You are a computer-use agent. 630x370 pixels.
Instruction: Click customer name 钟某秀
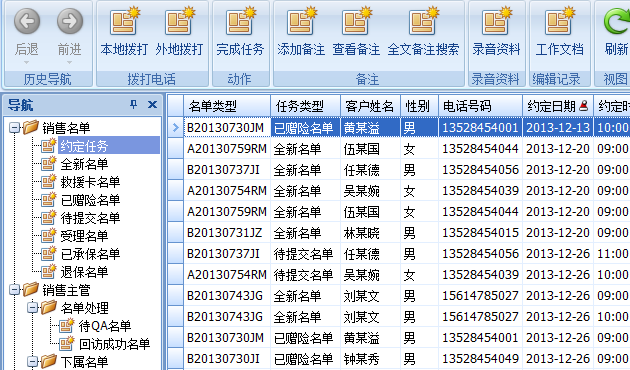pyautogui.click(x=362, y=359)
